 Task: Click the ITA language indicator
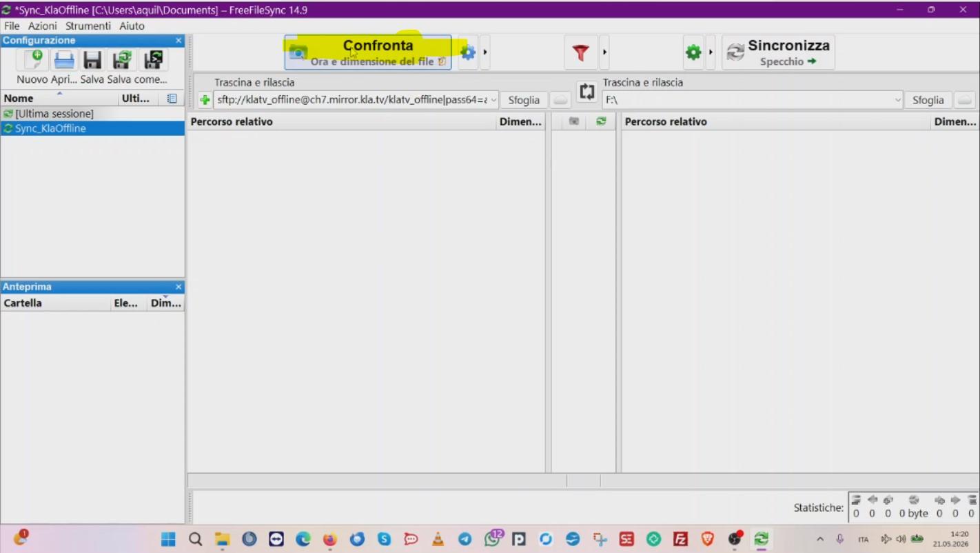[x=863, y=539]
